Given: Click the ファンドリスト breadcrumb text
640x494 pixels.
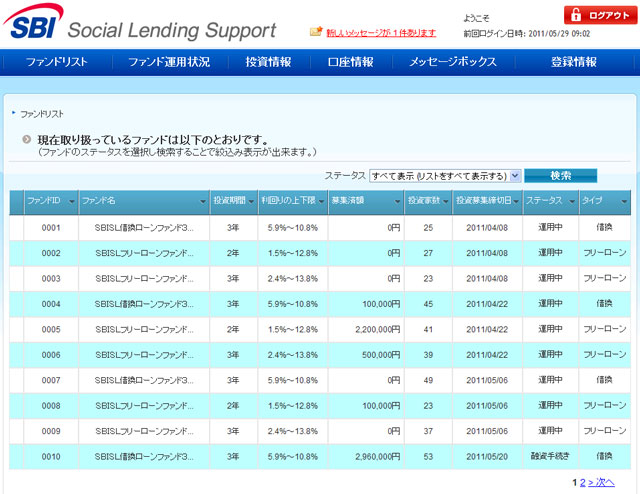Looking at the screenshot, I should coord(42,114).
